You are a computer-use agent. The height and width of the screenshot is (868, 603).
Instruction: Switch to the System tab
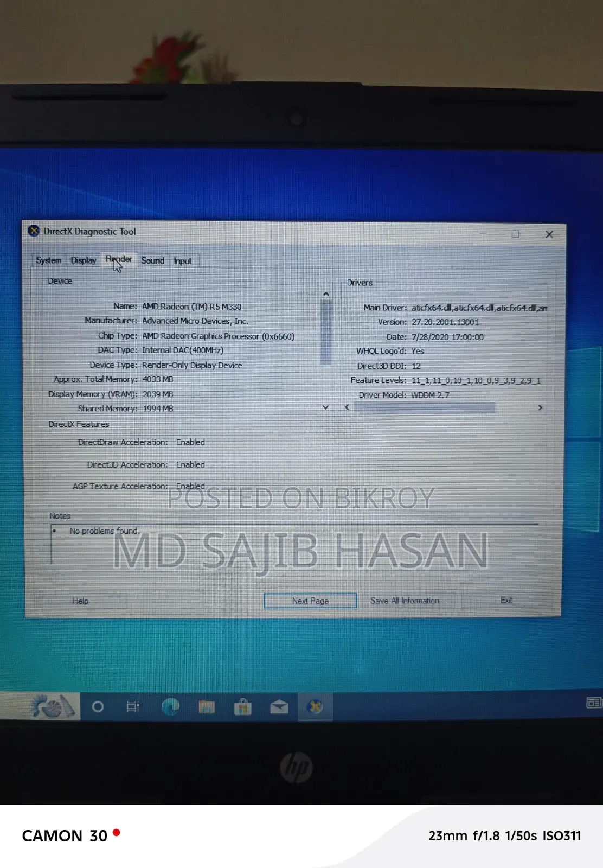tap(49, 260)
